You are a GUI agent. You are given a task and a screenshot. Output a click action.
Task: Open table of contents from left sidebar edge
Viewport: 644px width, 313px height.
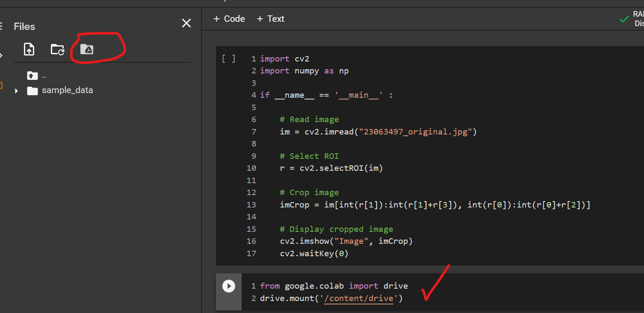coord(1,26)
